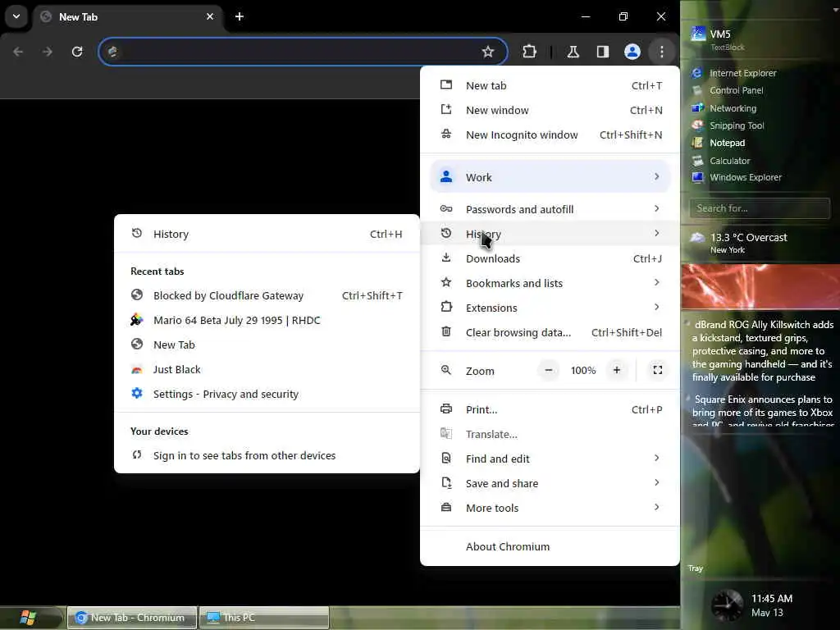This screenshot has height=630, width=840.
Task: Open Windows Explorer from sidebar
Action: [x=737, y=177]
